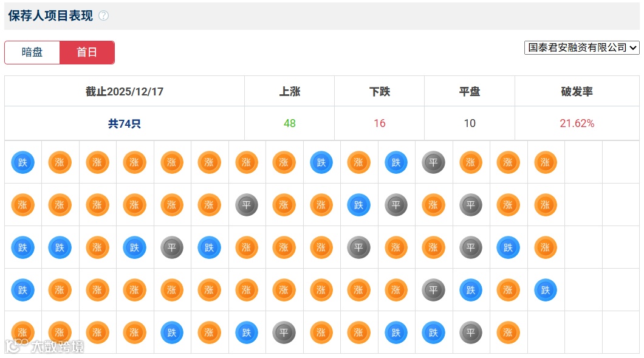Select the 首日 tab
This screenshot has height=358, width=644.
87,52
